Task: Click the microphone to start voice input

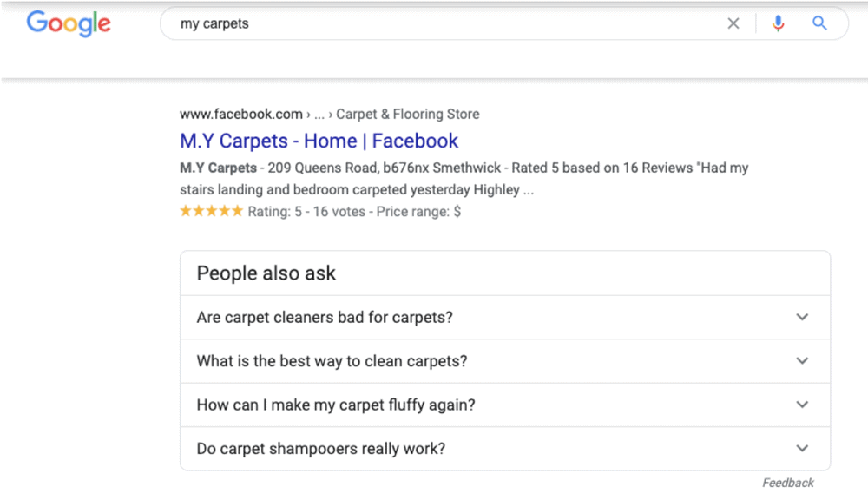Action: 779,23
